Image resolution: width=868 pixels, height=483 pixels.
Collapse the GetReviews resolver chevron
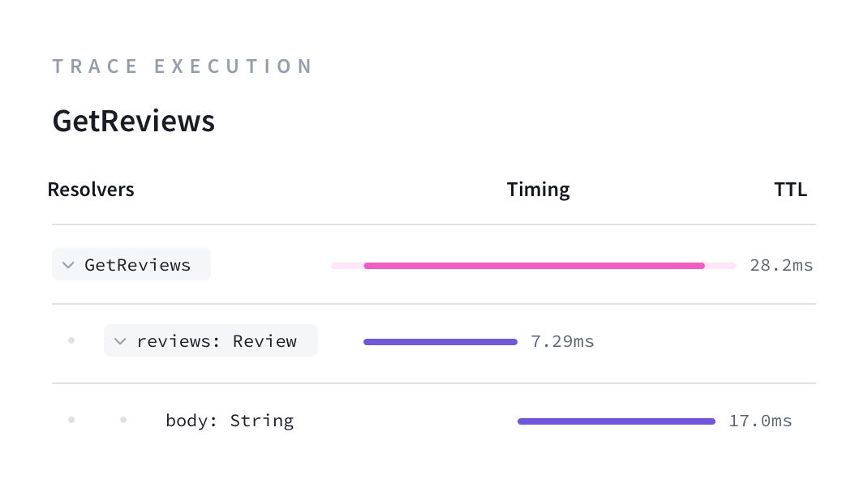coord(68,265)
